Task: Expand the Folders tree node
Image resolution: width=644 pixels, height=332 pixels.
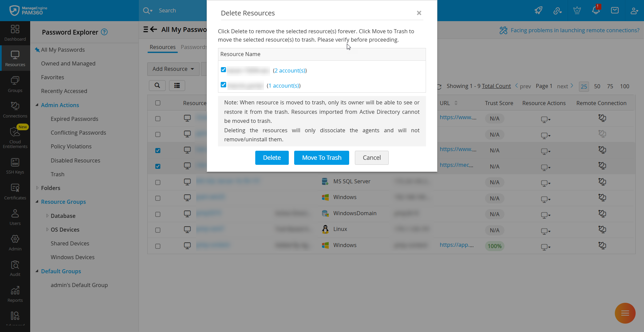Action: 37,188
